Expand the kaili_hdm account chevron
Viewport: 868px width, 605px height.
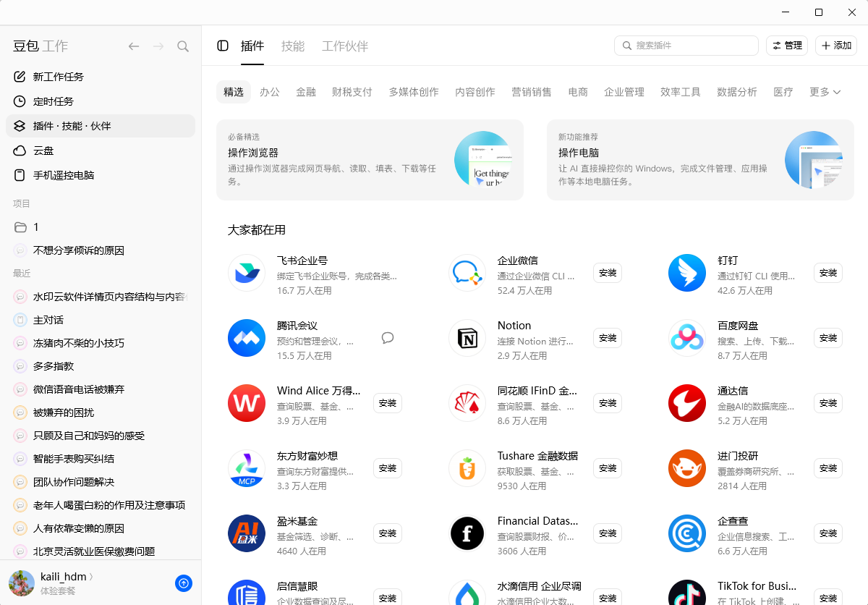(91, 577)
